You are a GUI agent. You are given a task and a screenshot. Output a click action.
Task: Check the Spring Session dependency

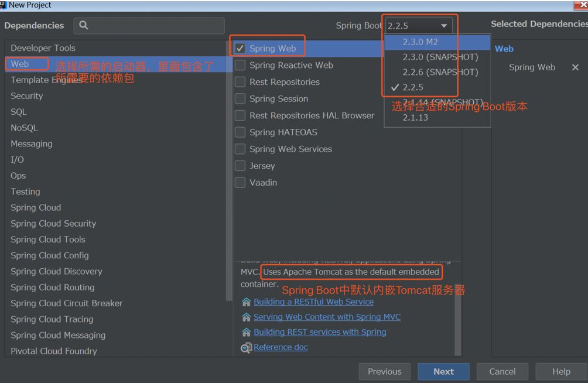(x=240, y=98)
